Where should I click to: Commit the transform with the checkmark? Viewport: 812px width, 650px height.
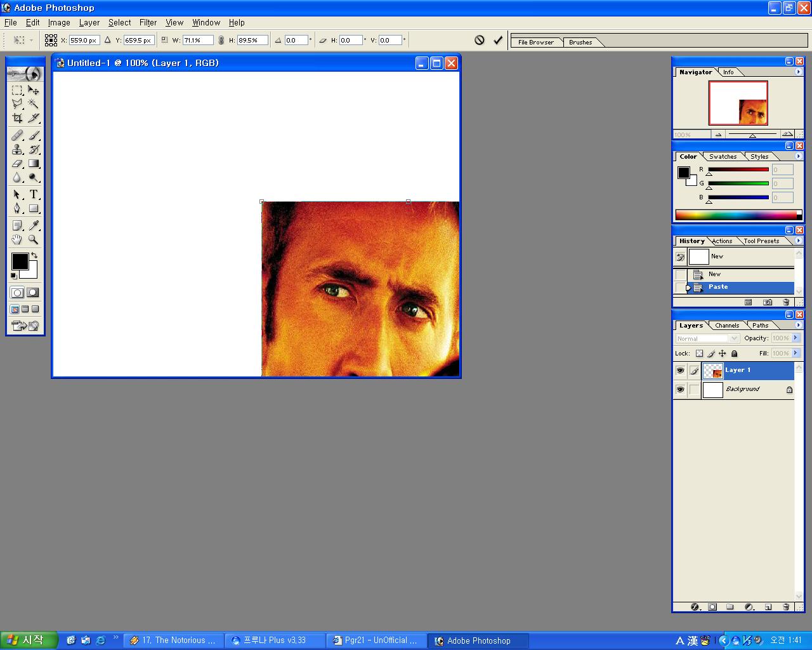tap(498, 40)
